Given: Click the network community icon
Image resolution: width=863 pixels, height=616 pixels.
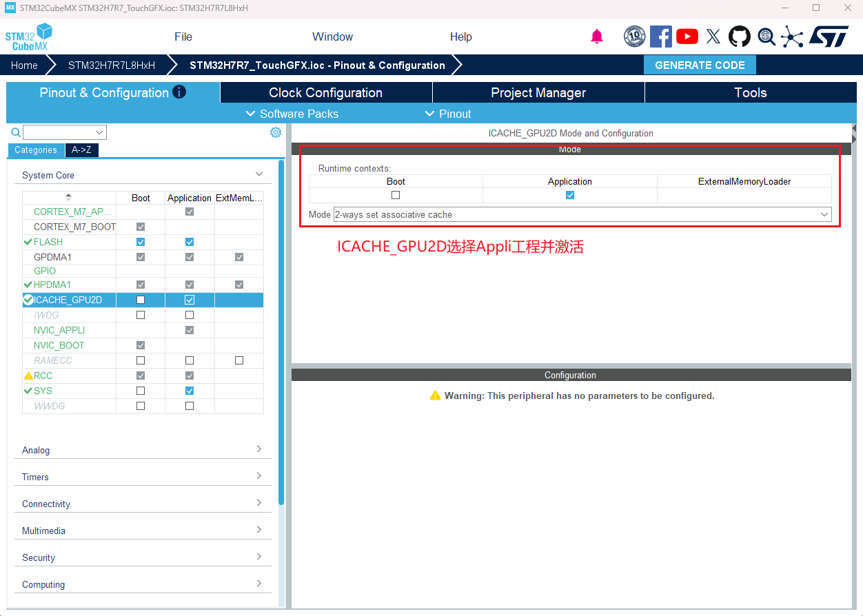Looking at the screenshot, I should 792,37.
